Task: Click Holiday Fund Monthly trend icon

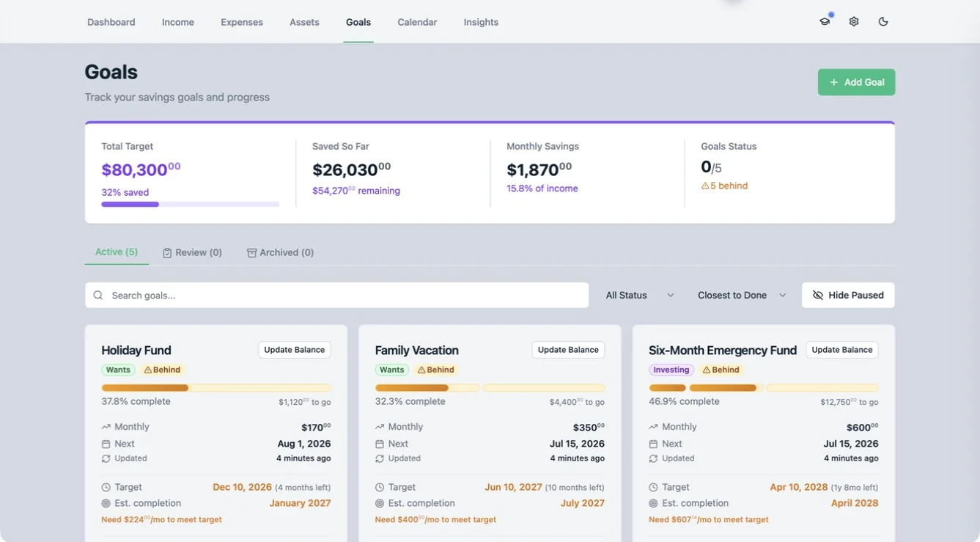Action: pos(106,427)
